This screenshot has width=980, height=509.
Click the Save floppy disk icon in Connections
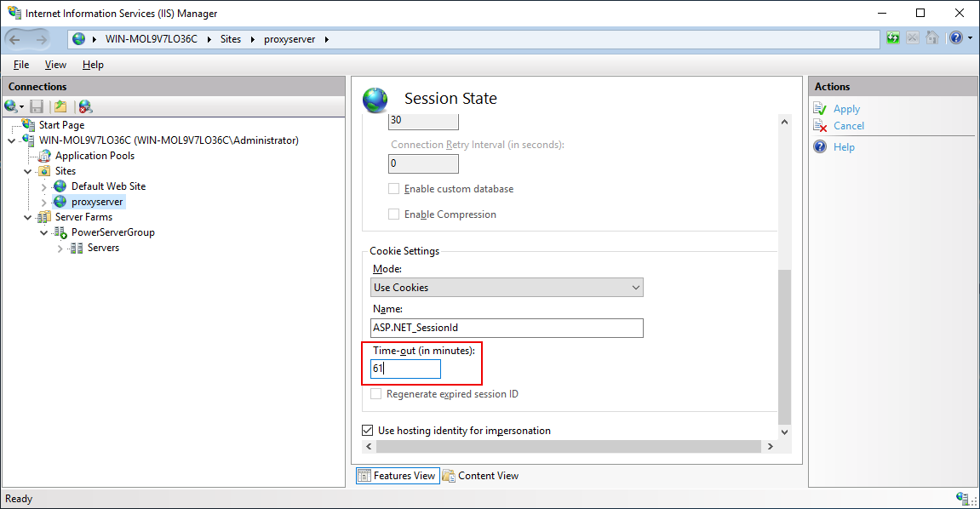point(37,106)
